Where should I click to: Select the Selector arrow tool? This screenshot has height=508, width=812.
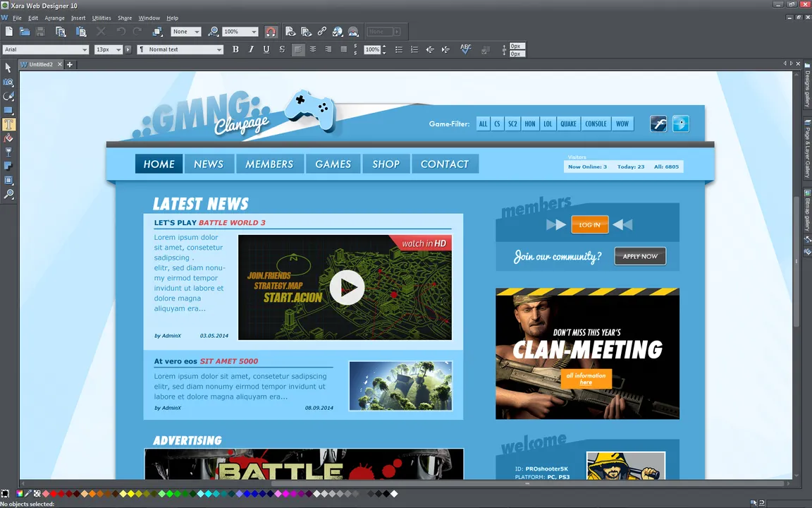coord(8,68)
